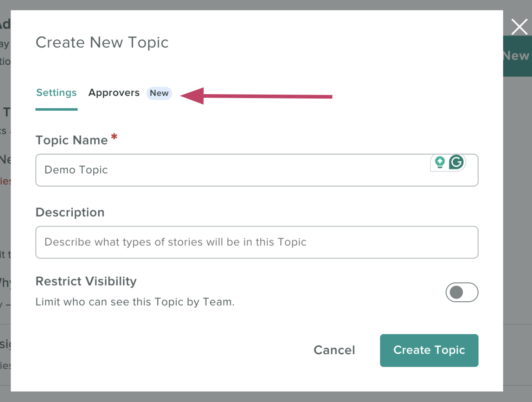Viewport: 532px width, 402px height.
Task: Click the Grammarly icon in Topic Name
Action: pyautogui.click(x=456, y=162)
